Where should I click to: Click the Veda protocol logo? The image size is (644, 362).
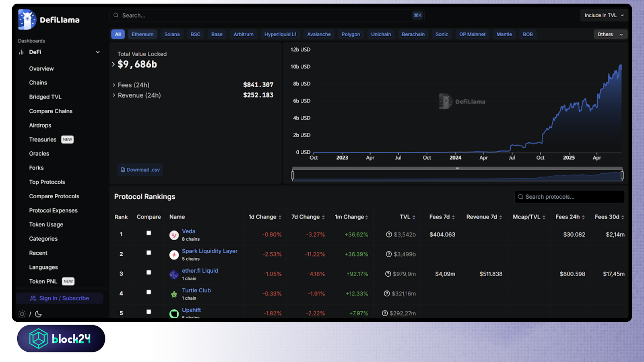(x=174, y=235)
